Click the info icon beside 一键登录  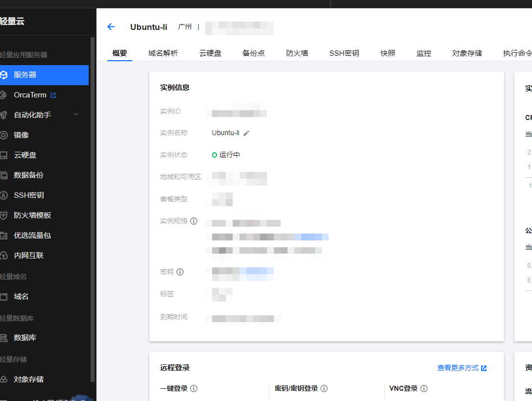coord(193,388)
